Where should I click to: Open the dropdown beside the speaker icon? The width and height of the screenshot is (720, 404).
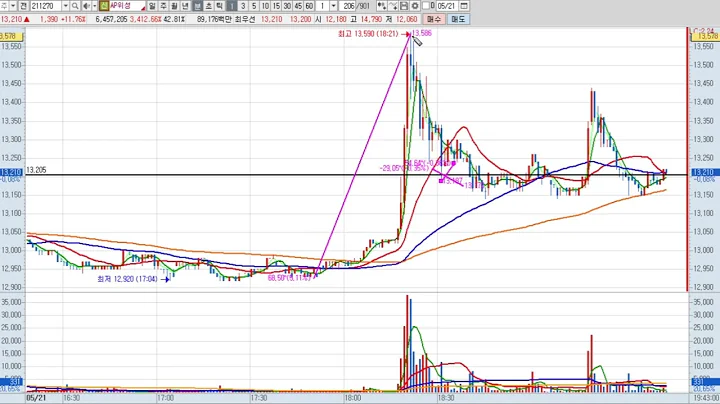click(x=95, y=6)
